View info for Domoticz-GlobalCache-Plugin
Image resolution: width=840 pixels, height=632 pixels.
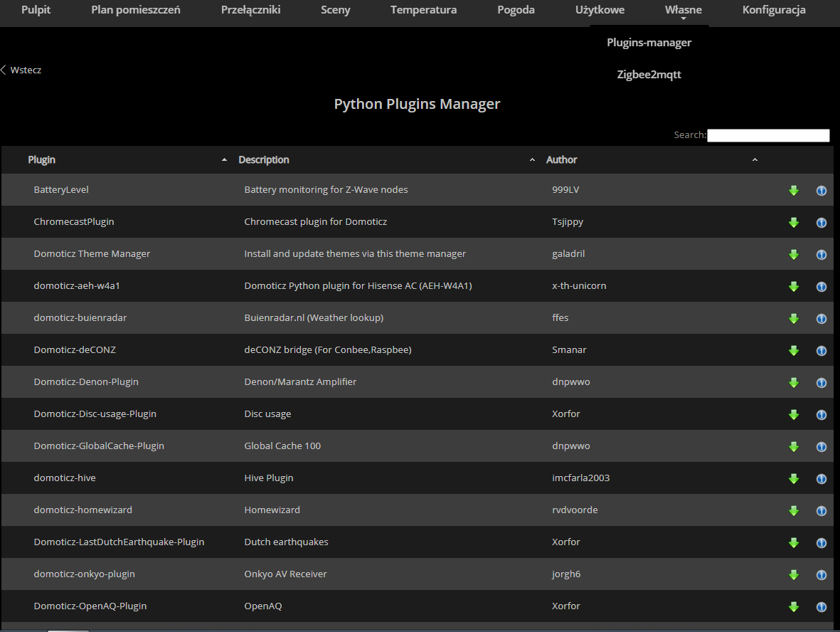(821, 446)
